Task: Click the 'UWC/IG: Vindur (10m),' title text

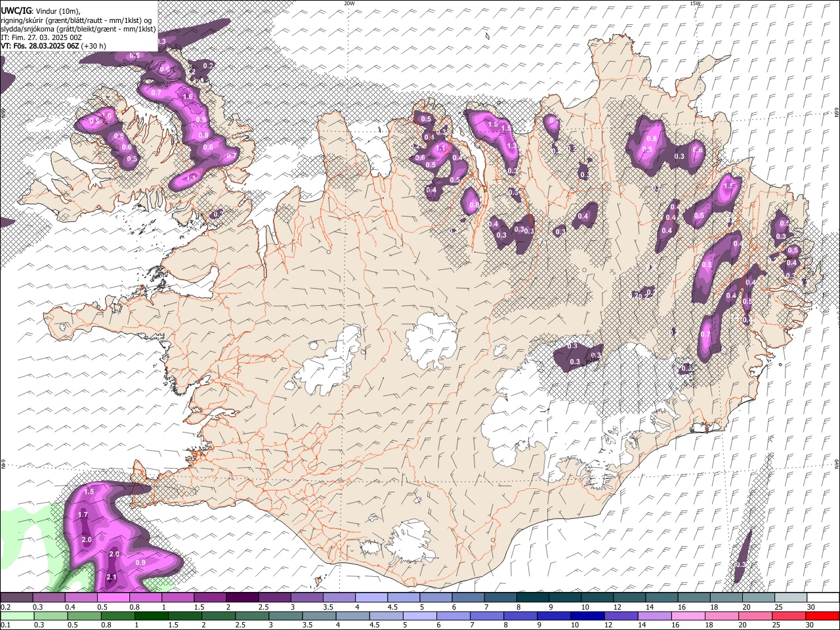Action: 41,10
